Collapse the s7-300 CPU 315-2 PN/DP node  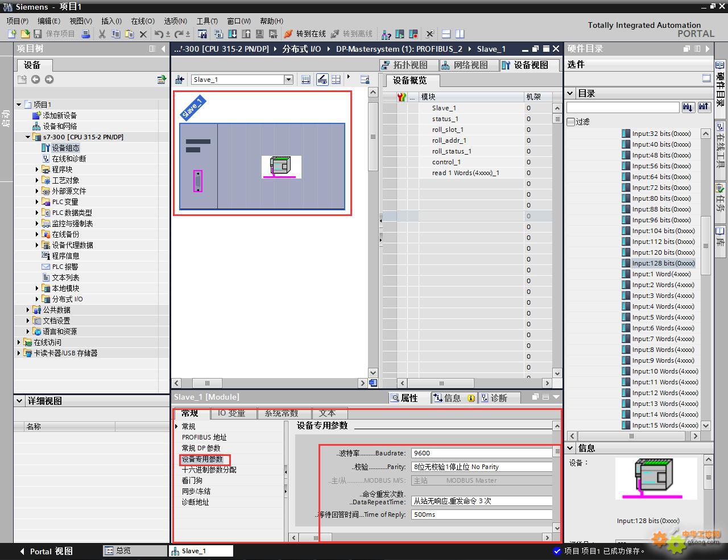click(28, 137)
